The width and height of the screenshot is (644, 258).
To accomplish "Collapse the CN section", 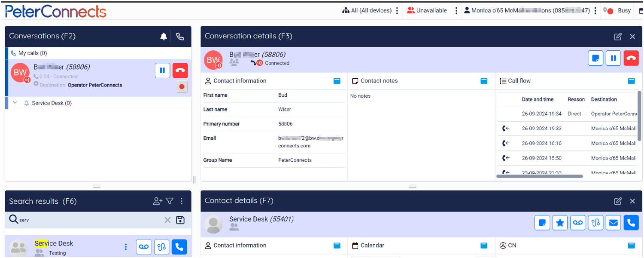I will tap(631, 246).
